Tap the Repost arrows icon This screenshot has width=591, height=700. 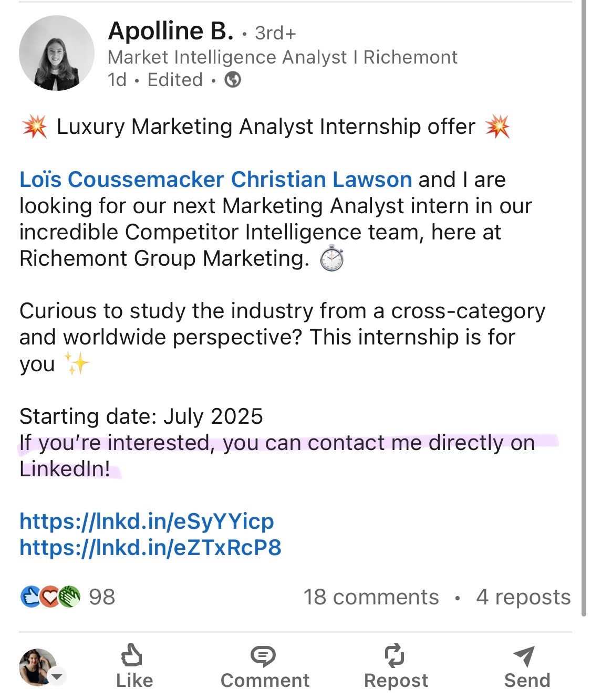click(395, 655)
